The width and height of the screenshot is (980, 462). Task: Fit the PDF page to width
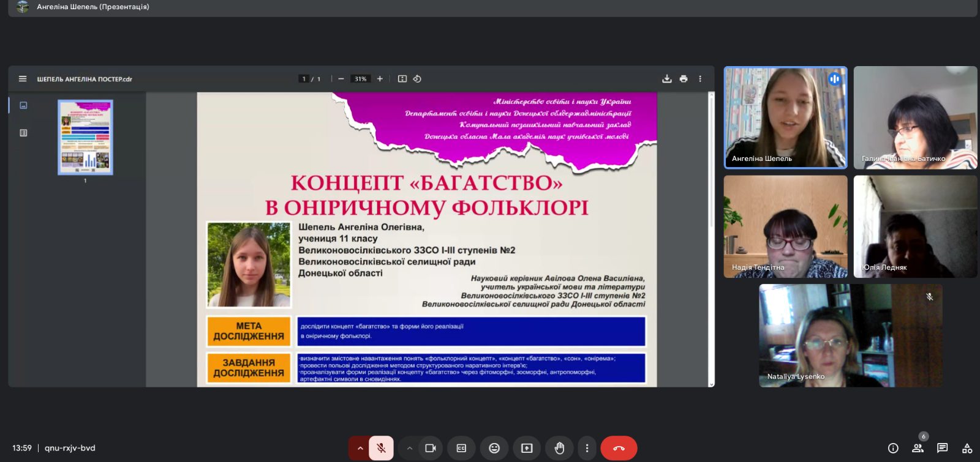402,79
